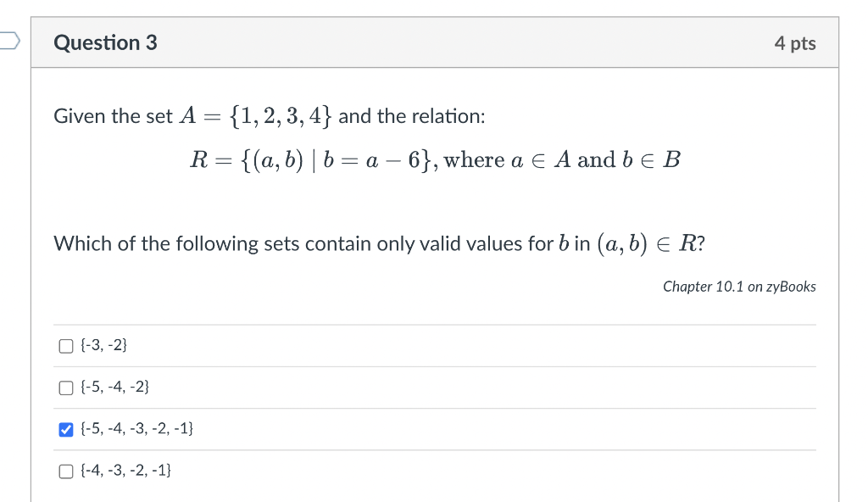Viewport: 868px width, 502px height.
Task: Click the 'and the relation:' text
Action: (411, 116)
